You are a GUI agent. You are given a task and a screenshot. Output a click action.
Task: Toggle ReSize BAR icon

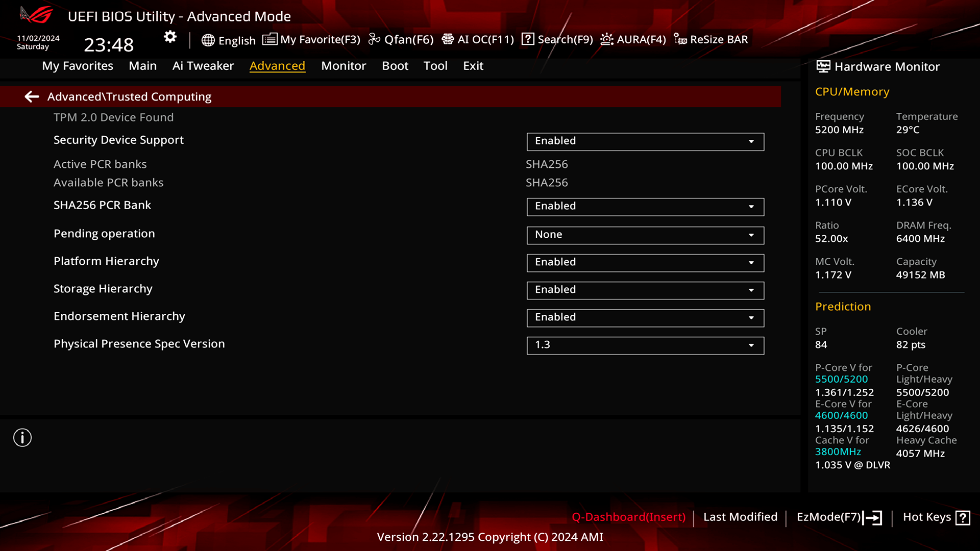click(680, 39)
